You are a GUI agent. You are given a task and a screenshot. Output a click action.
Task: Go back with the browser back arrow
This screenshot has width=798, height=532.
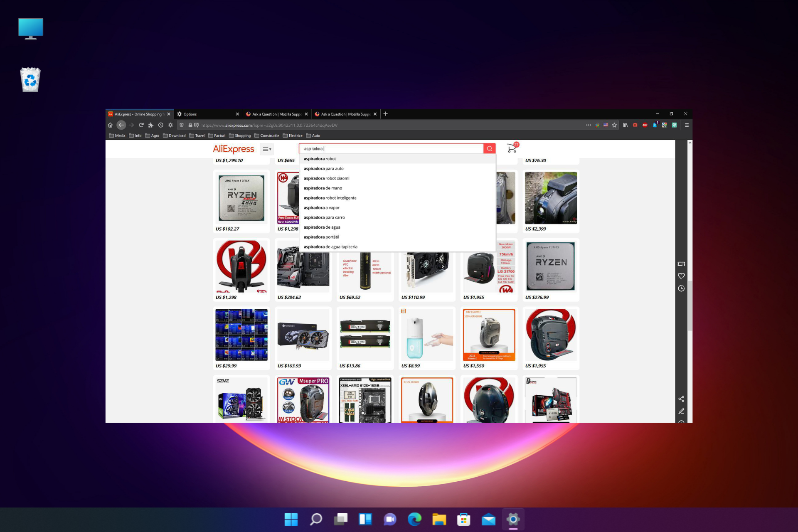coord(121,125)
